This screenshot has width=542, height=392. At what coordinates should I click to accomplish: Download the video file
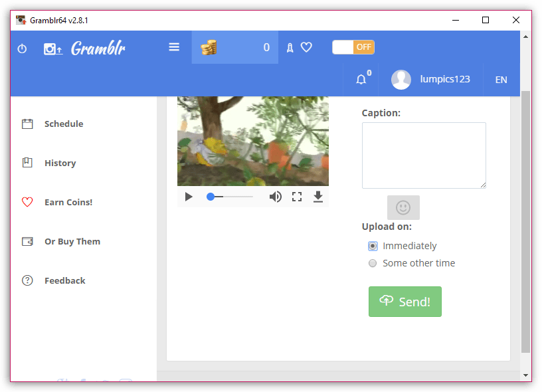318,197
